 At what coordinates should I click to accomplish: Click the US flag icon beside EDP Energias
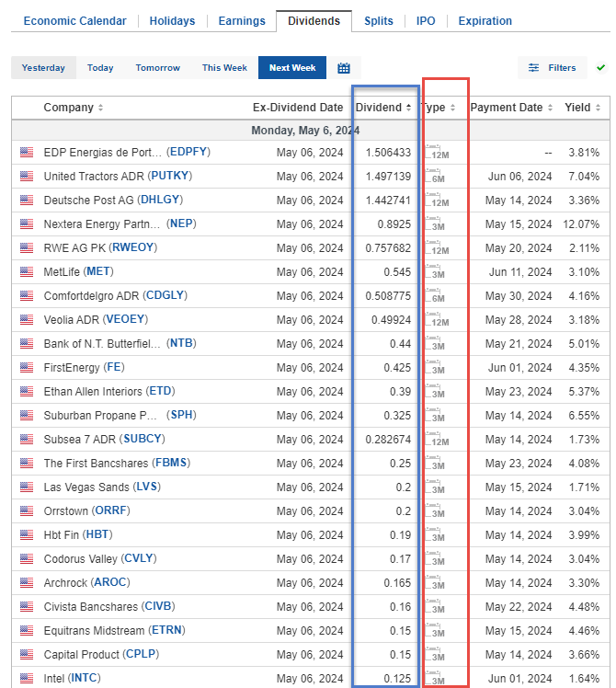point(27,153)
